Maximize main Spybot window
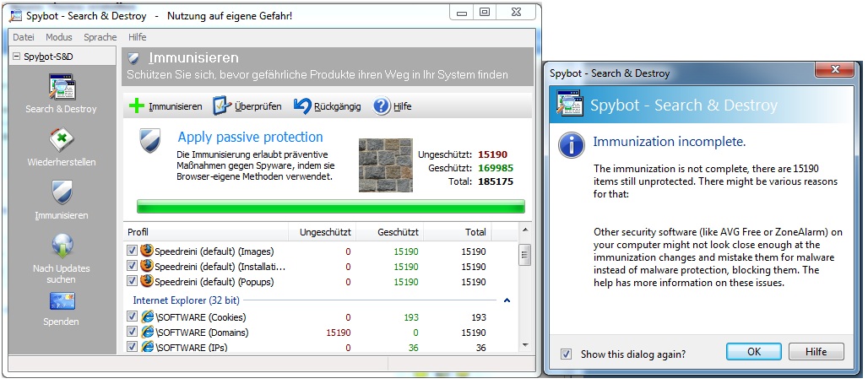868x384 pixels. coord(485,12)
